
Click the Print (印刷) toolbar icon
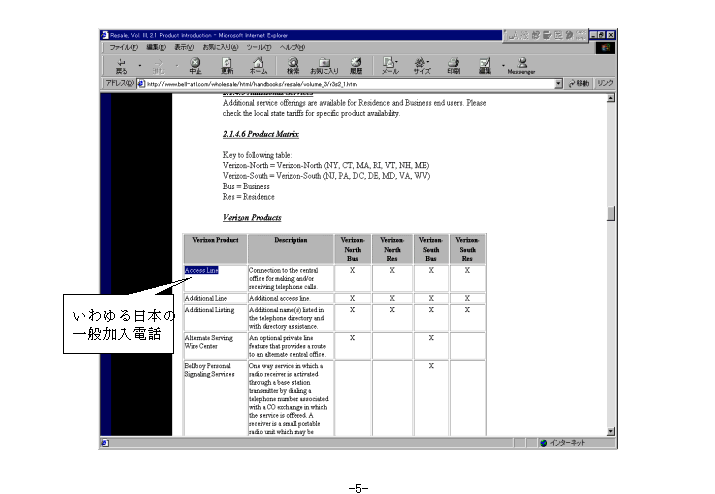point(453,66)
